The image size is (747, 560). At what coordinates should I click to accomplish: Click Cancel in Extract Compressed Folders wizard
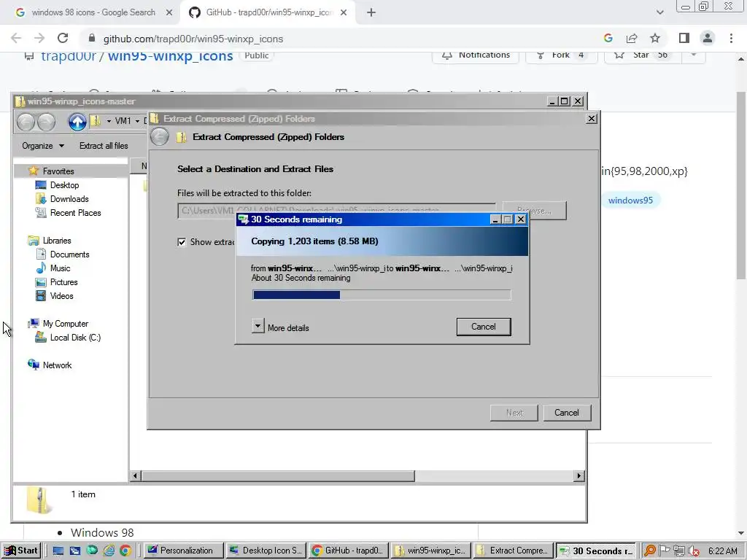(x=566, y=413)
